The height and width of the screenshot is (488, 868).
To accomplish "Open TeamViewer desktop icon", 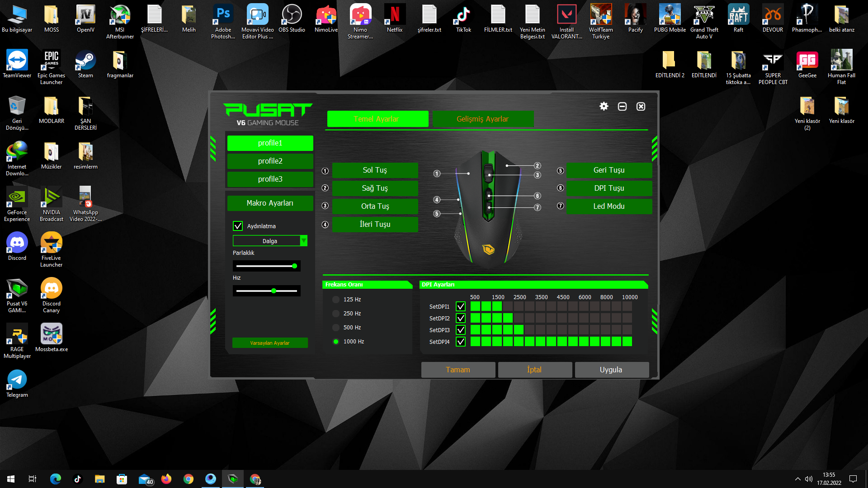I will [17, 64].
